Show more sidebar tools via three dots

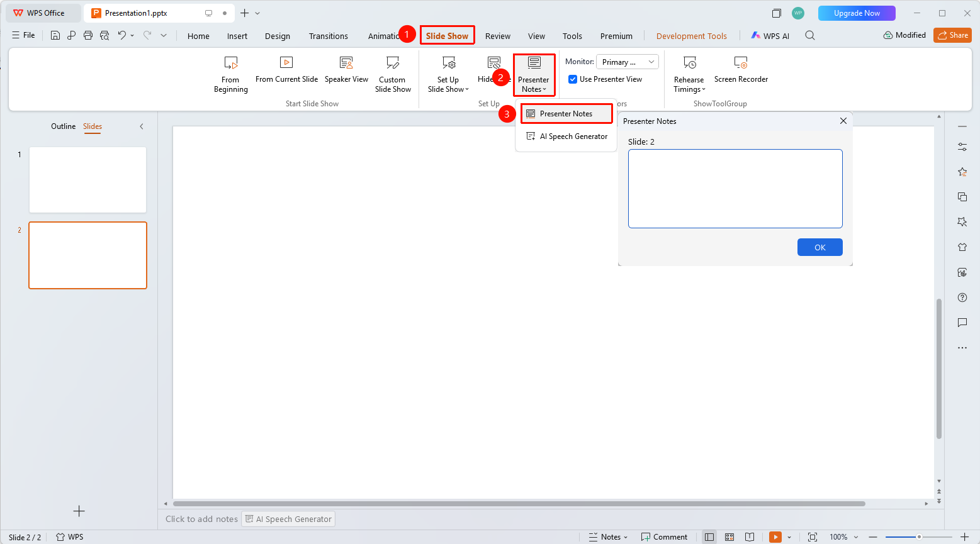(962, 348)
